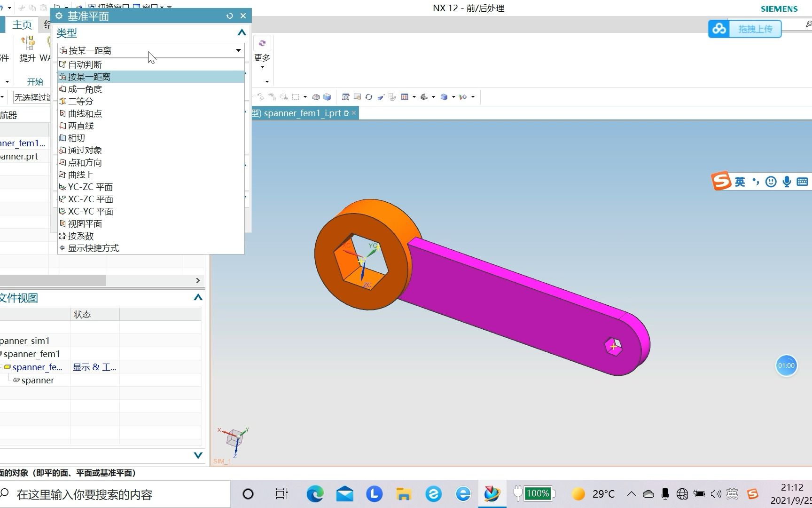The height and width of the screenshot is (508, 812).
Task: Choose 自动判断 plane type
Action: 151,64
